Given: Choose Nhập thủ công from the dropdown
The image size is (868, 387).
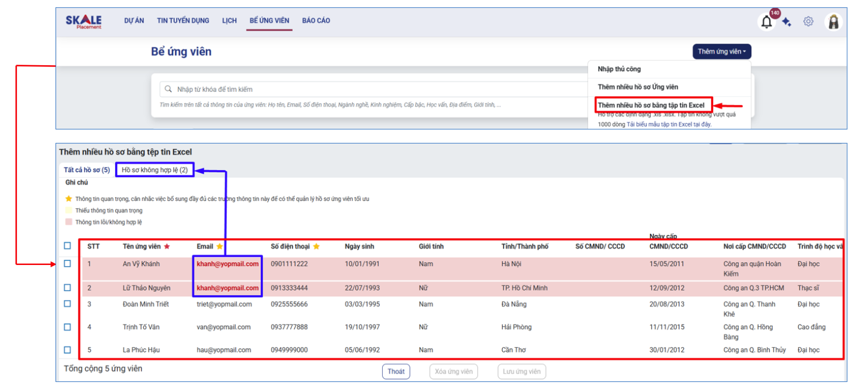Looking at the screenshot, I should click(x=619, y=69).
